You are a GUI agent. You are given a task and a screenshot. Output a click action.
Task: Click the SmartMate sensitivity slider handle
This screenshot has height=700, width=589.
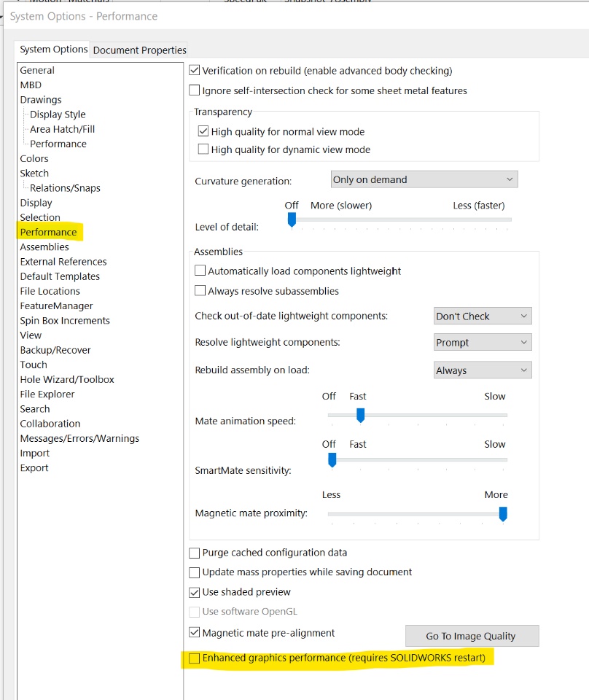coord(332,460)
